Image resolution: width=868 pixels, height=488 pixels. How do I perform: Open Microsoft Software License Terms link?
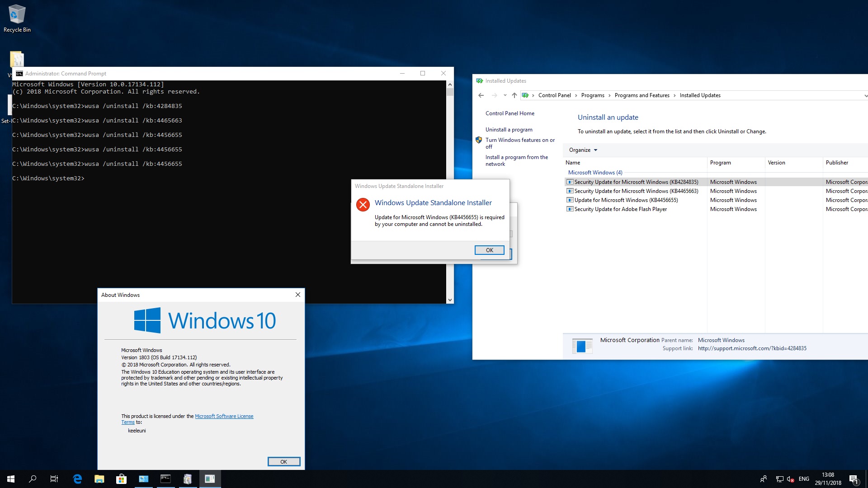coord(224,417)
